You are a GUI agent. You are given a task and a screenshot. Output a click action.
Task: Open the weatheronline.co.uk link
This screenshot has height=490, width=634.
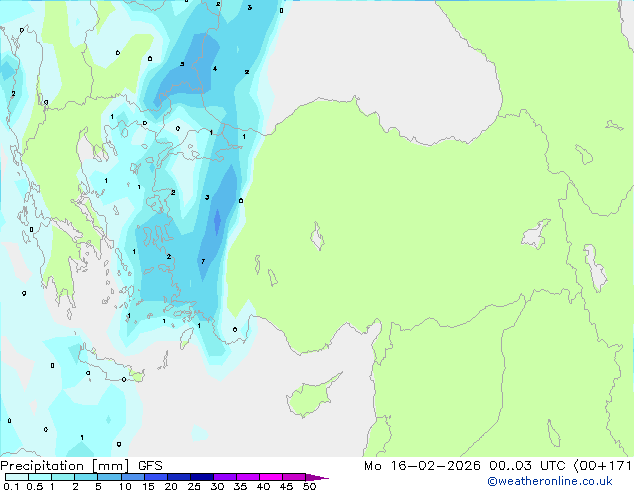(x=549, y=481)
